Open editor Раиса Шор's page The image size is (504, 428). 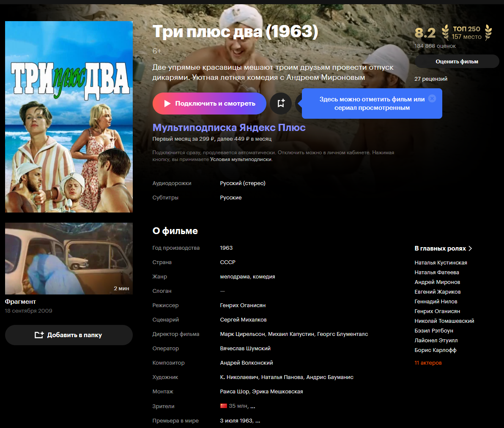point(234,392)
